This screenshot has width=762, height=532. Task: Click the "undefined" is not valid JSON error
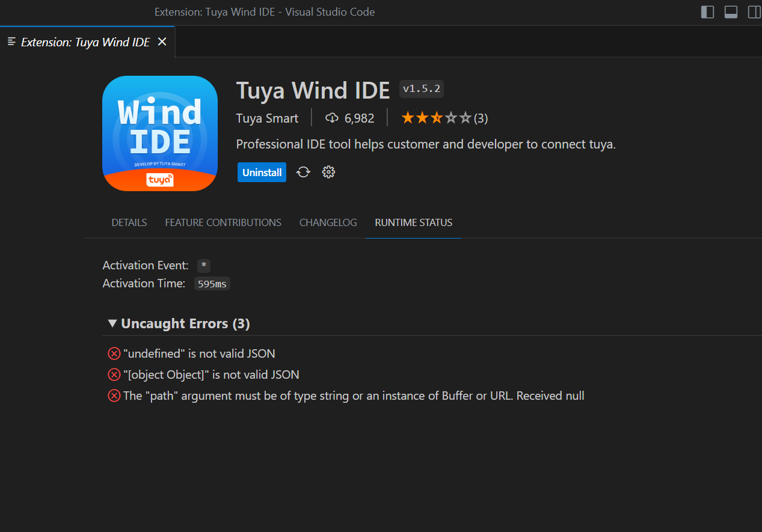[x=199, y=354]
